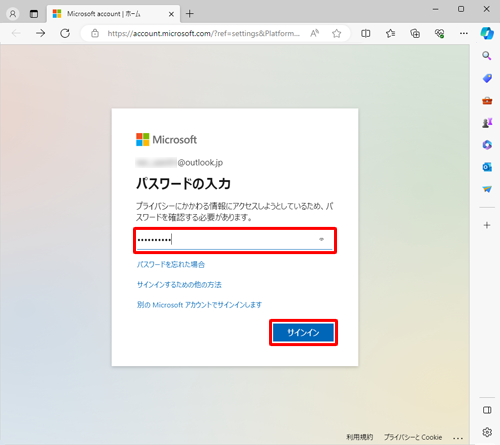Open Edge Settings and more menu
Viewport: 500px width, 445px height.
tap(464, 33)
